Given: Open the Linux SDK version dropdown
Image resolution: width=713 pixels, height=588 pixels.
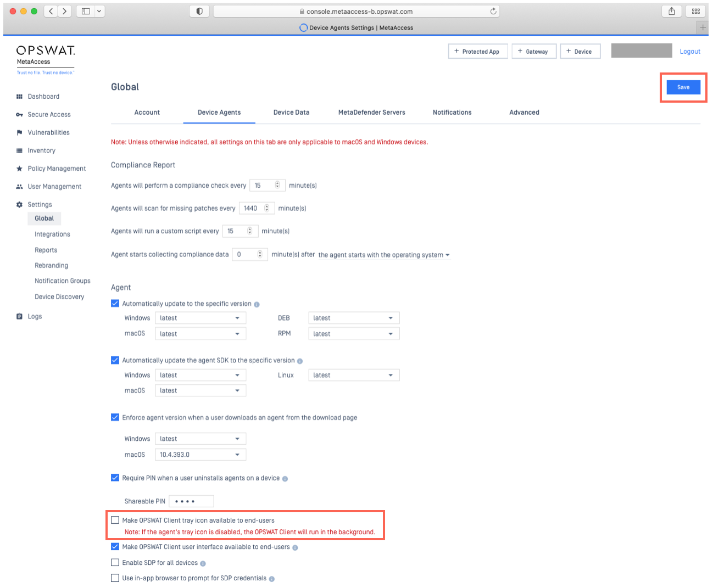Looking at the screenshot, I should 354,375.
